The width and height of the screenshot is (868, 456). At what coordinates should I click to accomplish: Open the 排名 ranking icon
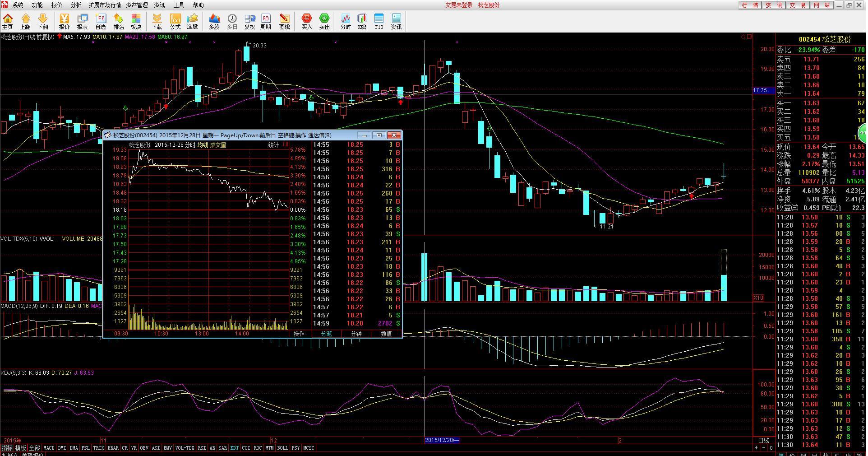[x=119, y=21]
